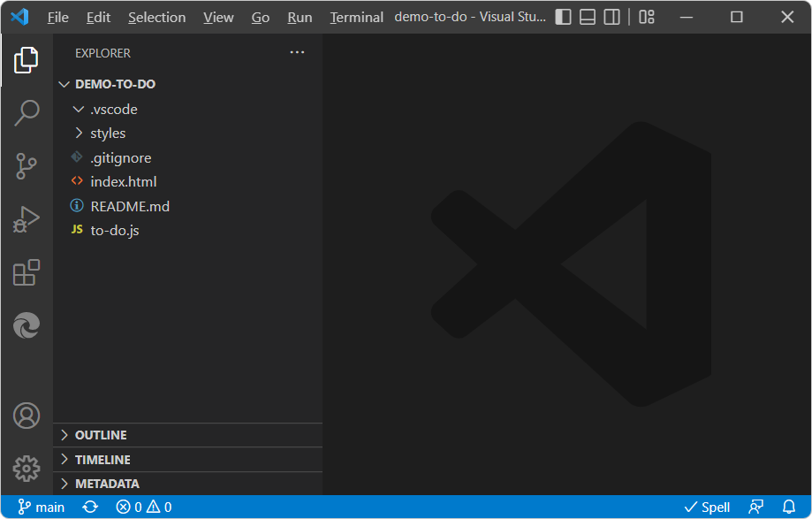Open the Manage gear icon
812x519 pixels.
27,468
